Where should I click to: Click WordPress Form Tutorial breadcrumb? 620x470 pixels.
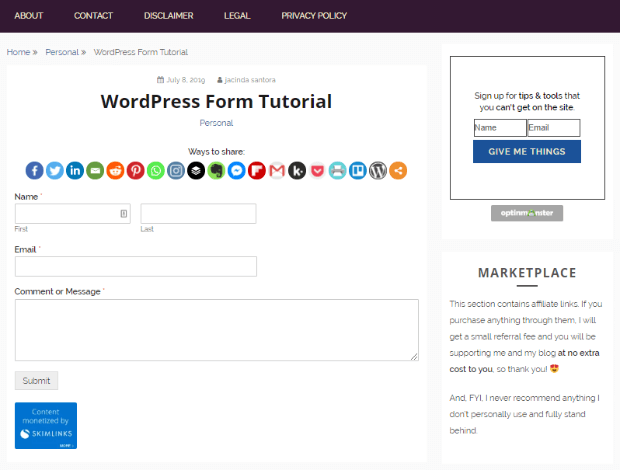(141, 52)
